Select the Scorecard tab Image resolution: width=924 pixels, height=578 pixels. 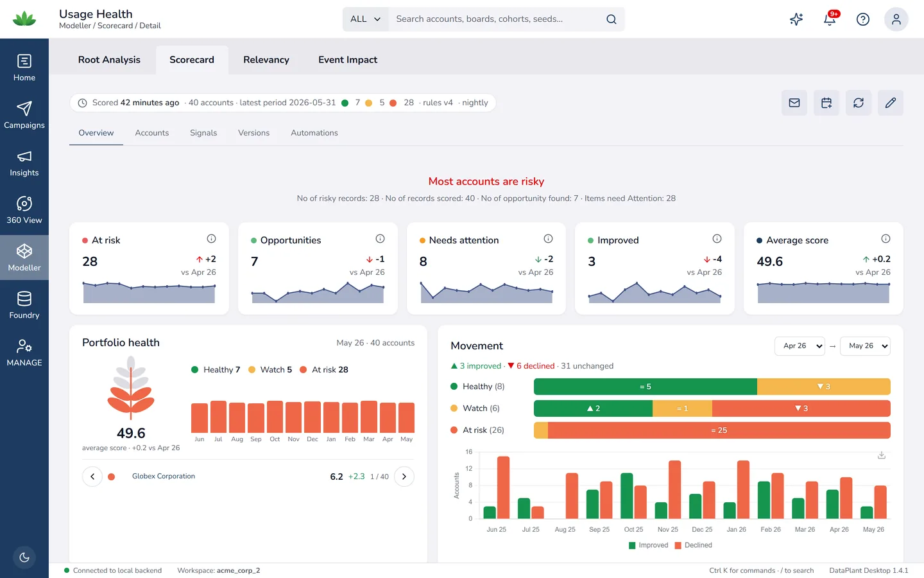[192, 60]
